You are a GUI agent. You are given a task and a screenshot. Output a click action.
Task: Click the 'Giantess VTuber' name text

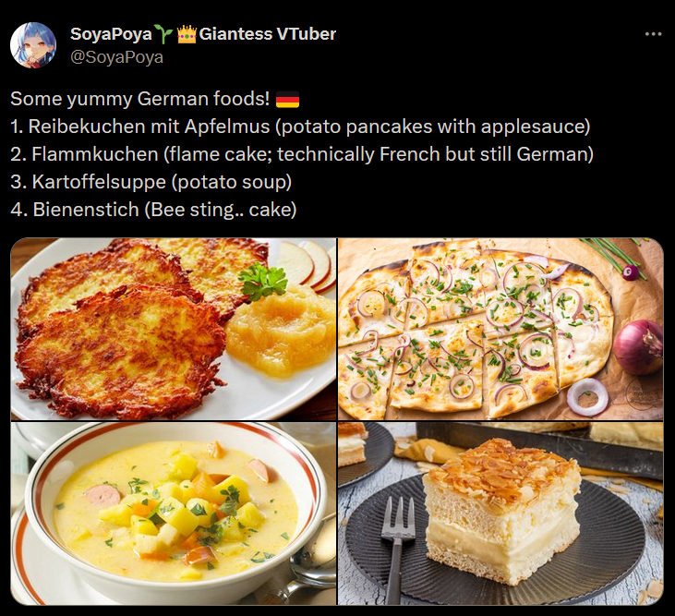pyautogui.click(x=268, y=34)
